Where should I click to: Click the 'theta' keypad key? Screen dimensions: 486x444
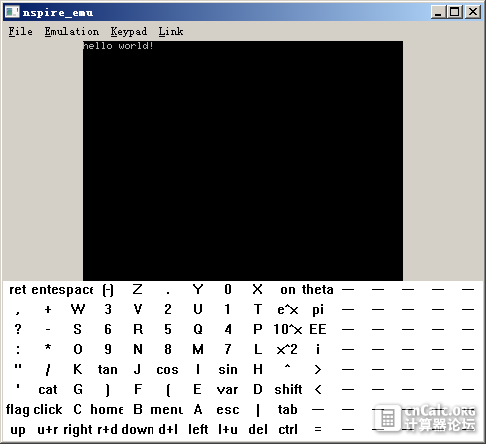click(318, 289)
